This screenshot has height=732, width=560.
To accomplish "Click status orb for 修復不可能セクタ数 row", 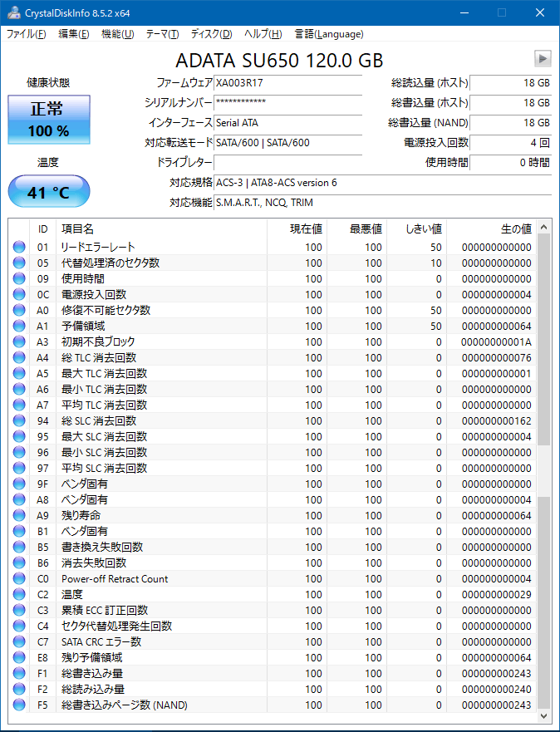I will (19, 310).
